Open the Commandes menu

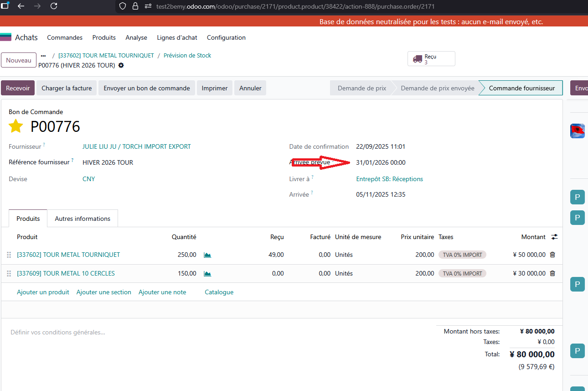pos(65,38)
